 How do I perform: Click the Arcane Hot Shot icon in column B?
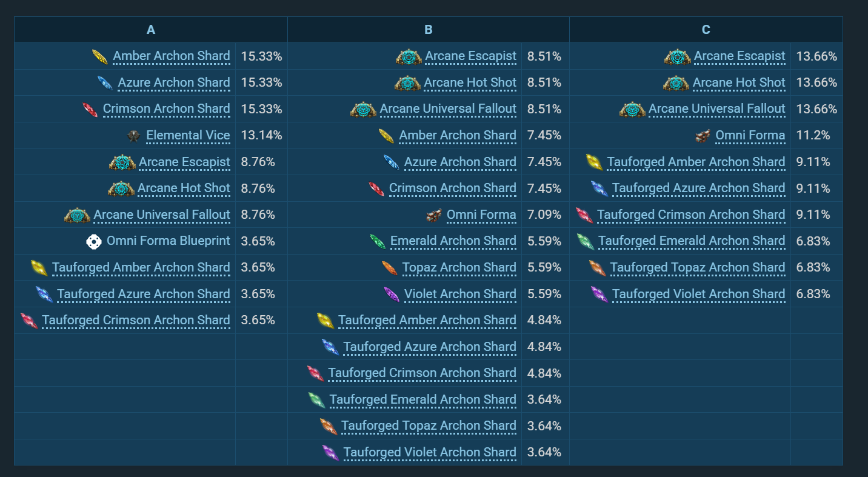pos(407,83)
